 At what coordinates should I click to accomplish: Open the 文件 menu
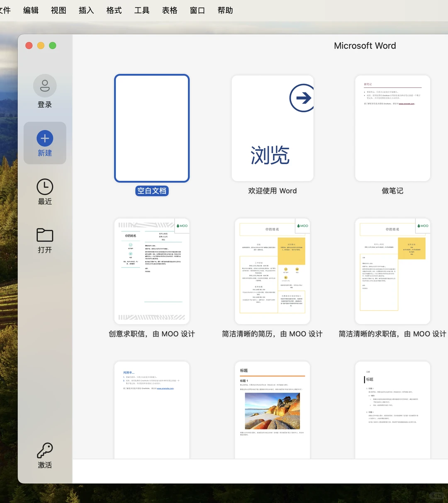click(6, 10)
